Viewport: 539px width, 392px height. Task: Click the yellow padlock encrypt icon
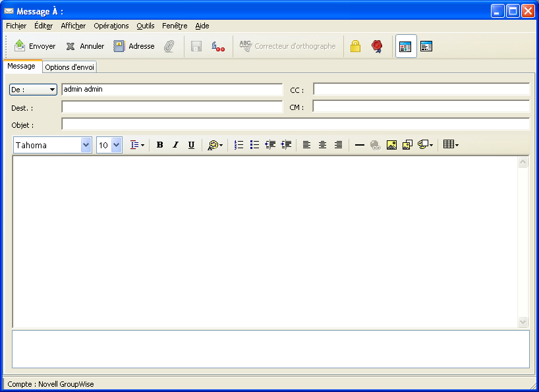(355, 46)
